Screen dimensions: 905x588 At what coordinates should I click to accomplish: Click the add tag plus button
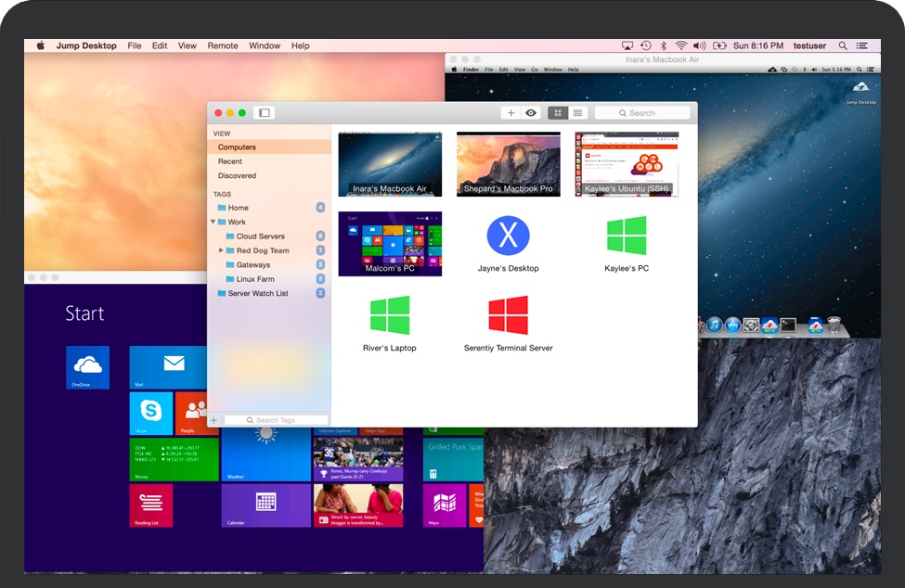[214, 420]
